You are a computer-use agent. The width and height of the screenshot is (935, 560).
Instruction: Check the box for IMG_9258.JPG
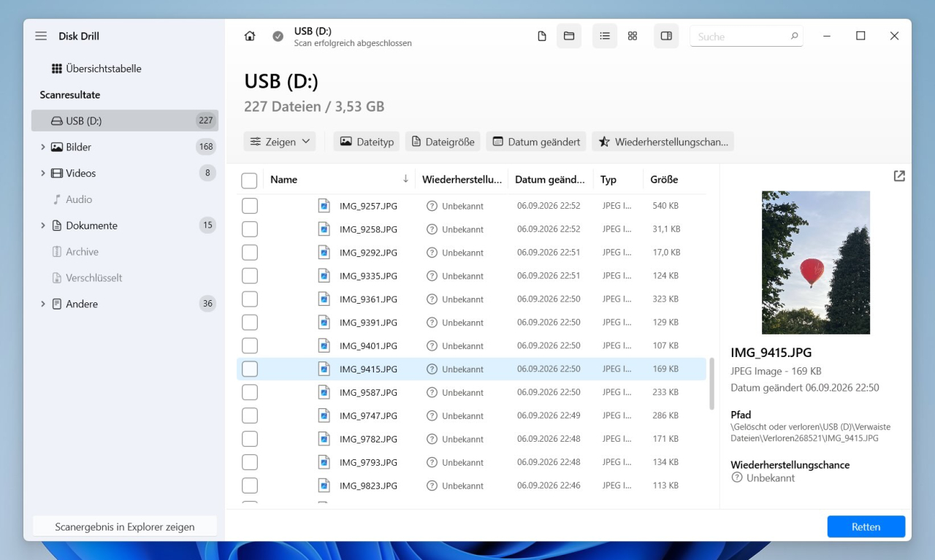tap(250, 229)
